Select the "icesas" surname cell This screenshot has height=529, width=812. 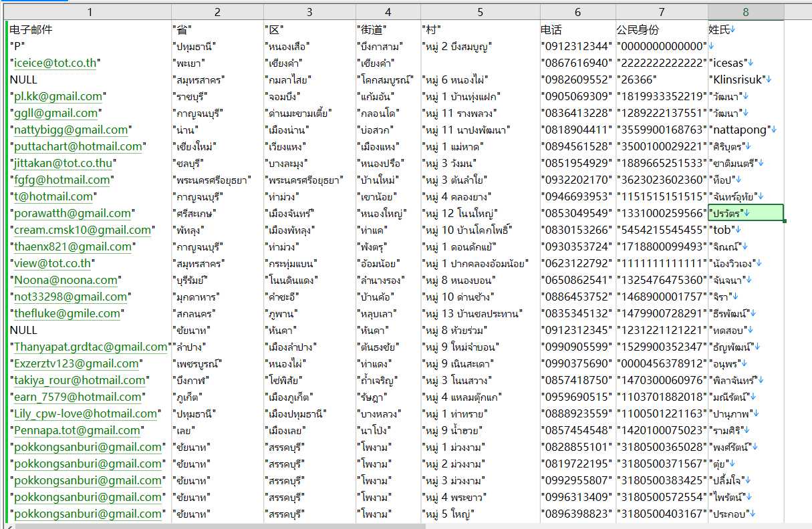point(746,63)
